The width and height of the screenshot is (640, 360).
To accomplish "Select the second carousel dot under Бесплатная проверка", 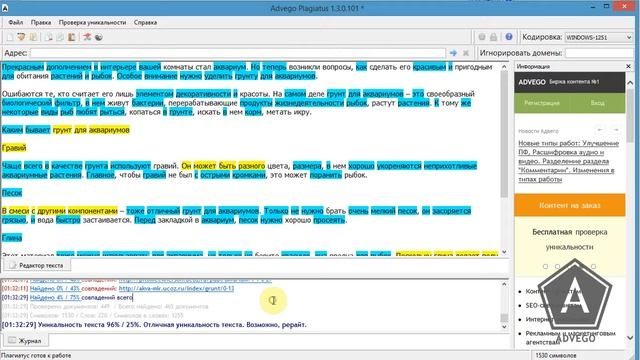I will coord(558,267).
